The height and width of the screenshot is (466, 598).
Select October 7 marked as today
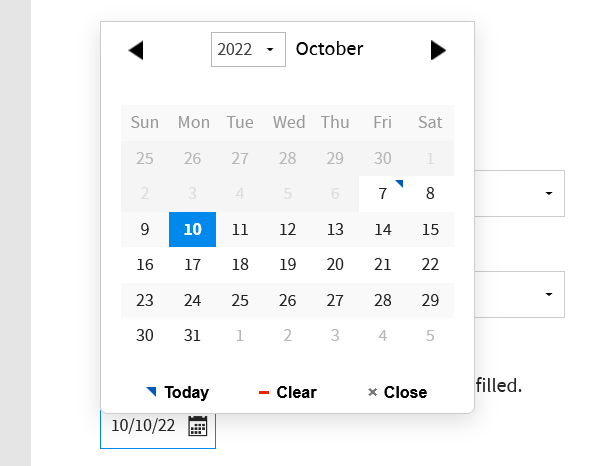coord(383,194)
